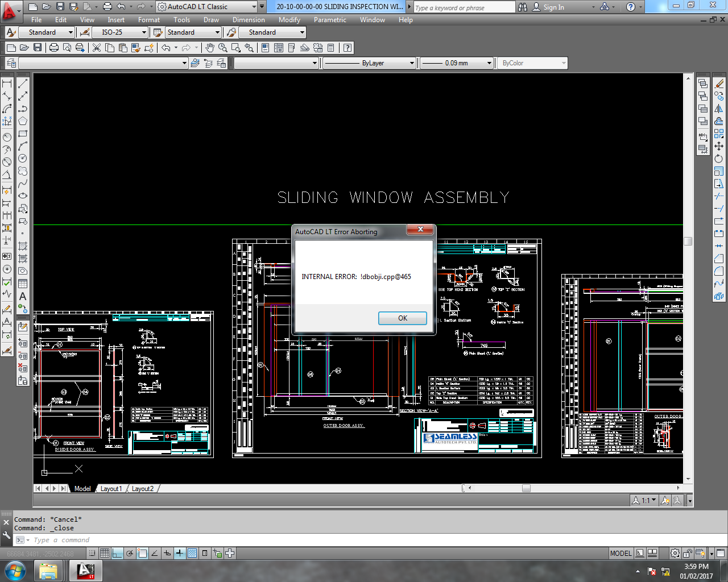728x582 pixels.
Task: Click the Windows Start button
Action: click(14, 570)
